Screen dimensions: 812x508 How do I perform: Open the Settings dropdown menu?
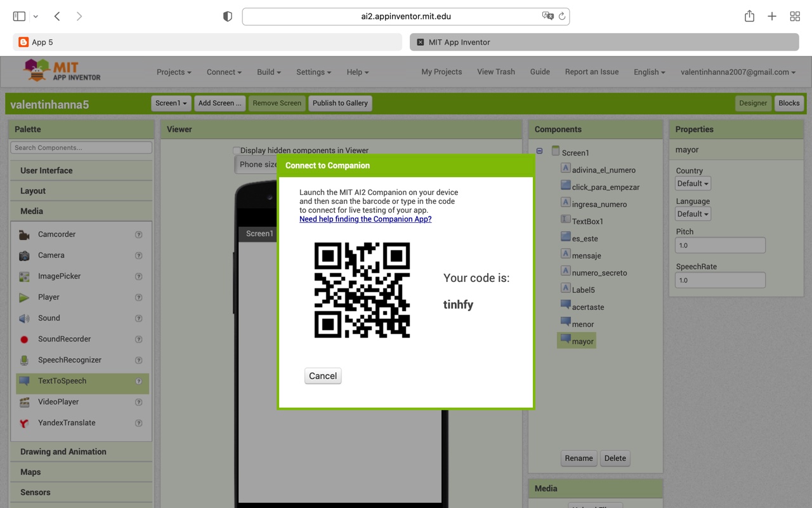[x=313, y=72]
